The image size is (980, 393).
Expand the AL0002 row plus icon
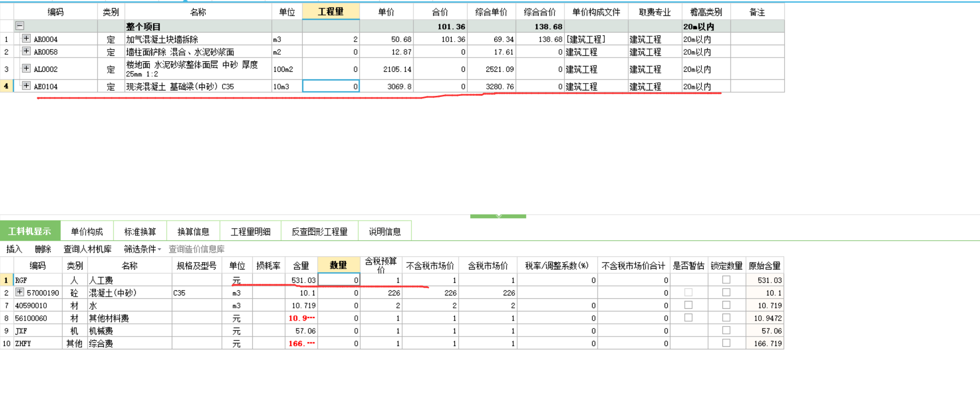[26, 68]
